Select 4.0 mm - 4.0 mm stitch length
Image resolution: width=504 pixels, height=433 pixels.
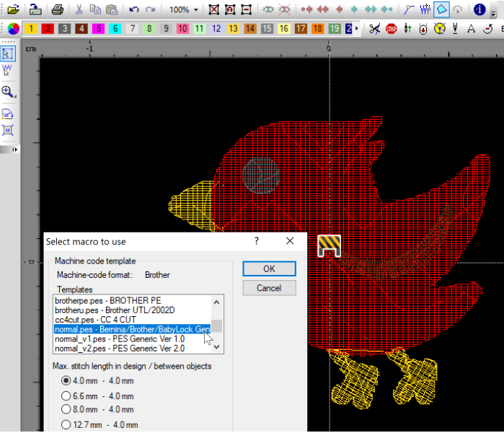tap(66, 380)
